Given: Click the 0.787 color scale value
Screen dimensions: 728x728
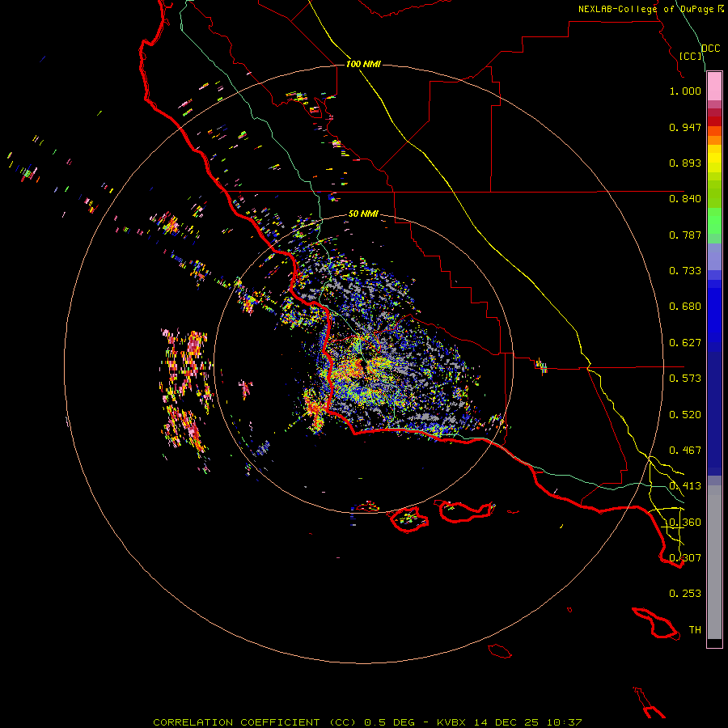Looking at the screenshot, I should tap(685, 235).
